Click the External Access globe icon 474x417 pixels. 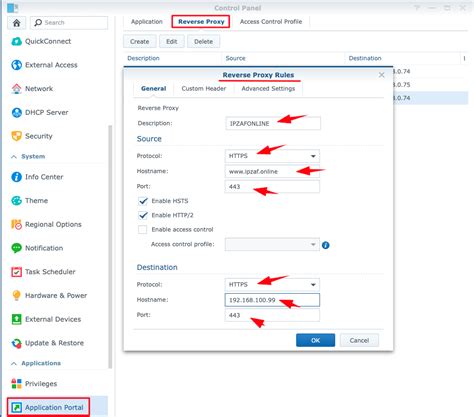coord(16,65)
